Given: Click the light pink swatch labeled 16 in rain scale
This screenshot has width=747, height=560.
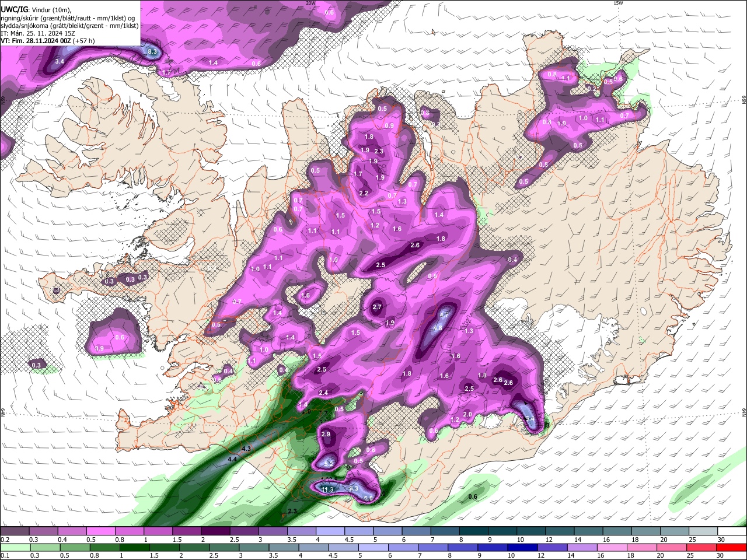Looking at the screenshot, I should (x=612, y=547).
